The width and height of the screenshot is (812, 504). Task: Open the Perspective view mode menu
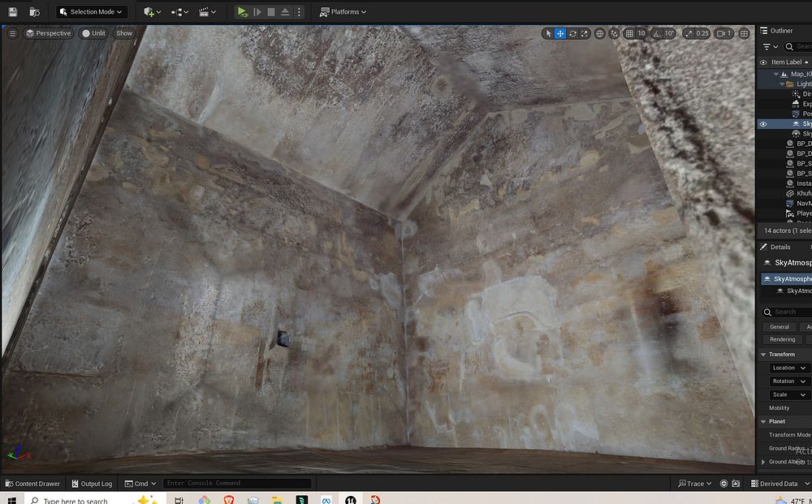[48, 33]
